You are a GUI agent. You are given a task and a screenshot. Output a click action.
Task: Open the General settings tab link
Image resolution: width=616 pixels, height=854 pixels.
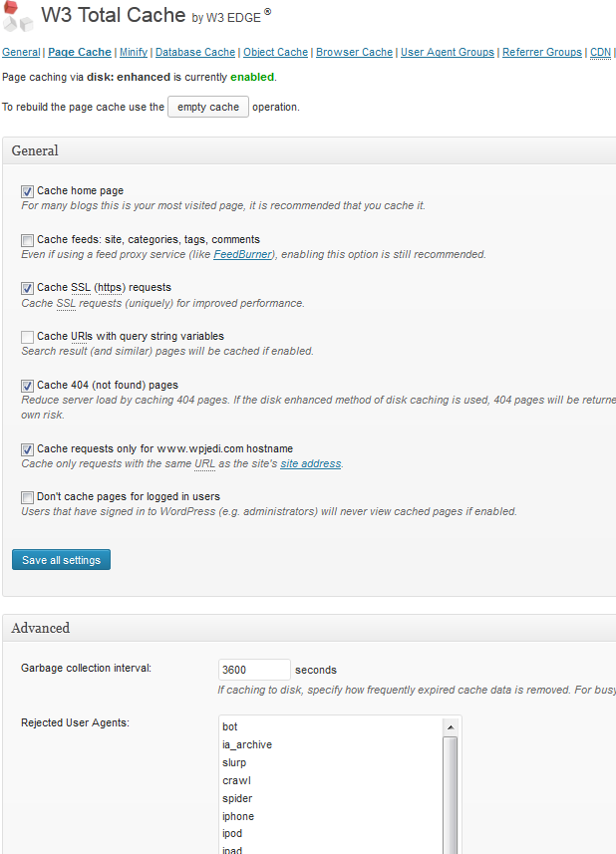pyautogui.click(x=21, y=52)
